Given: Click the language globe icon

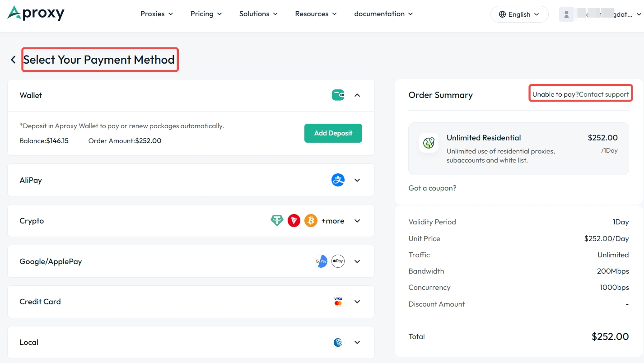Looking at the screenshot, I should click(x=502, y=14).
